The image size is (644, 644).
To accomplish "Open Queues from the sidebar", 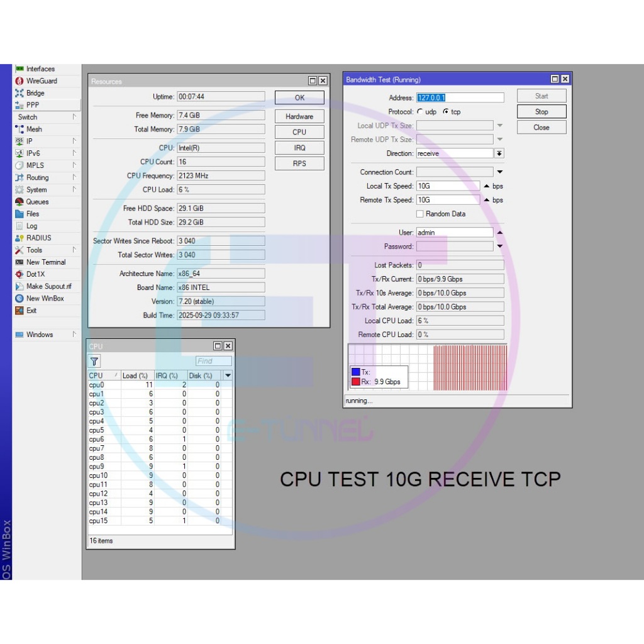I will (19, 202).
